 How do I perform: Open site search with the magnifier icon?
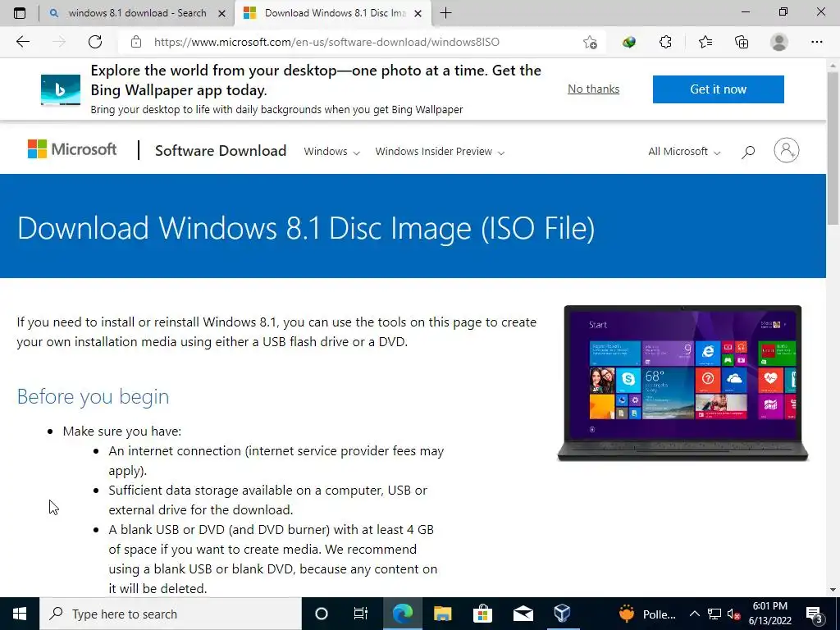[x=748, y=152]
